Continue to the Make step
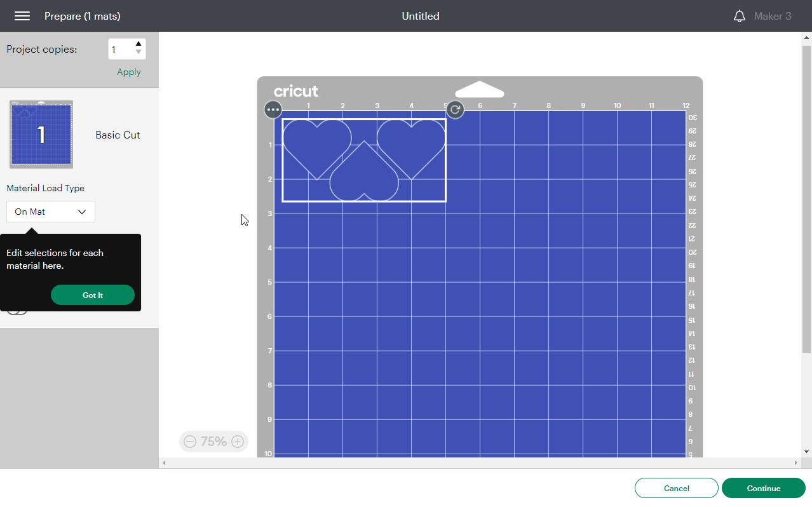This screenshot has width=812, height=507. [763, 488]
